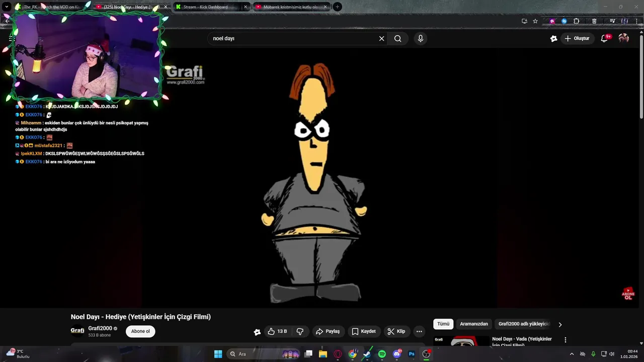644x362 pixels.
Task: Click the sparkle icon beside Oluştur
Action: (x=554, y=39)
